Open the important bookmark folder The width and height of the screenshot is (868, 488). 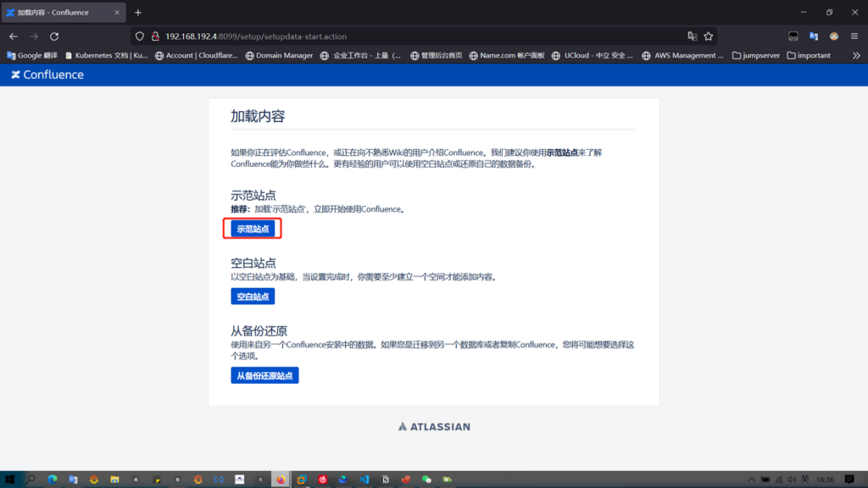[x=809, y=56]
